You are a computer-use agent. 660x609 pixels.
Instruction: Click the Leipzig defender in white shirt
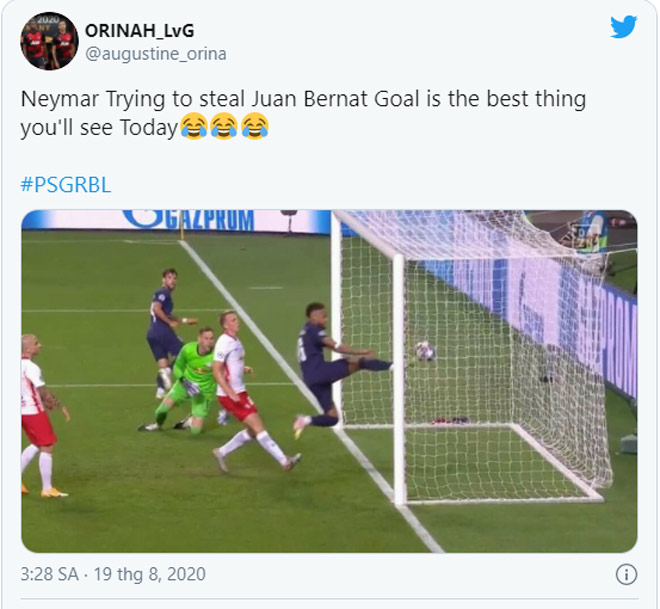(244, 389)
